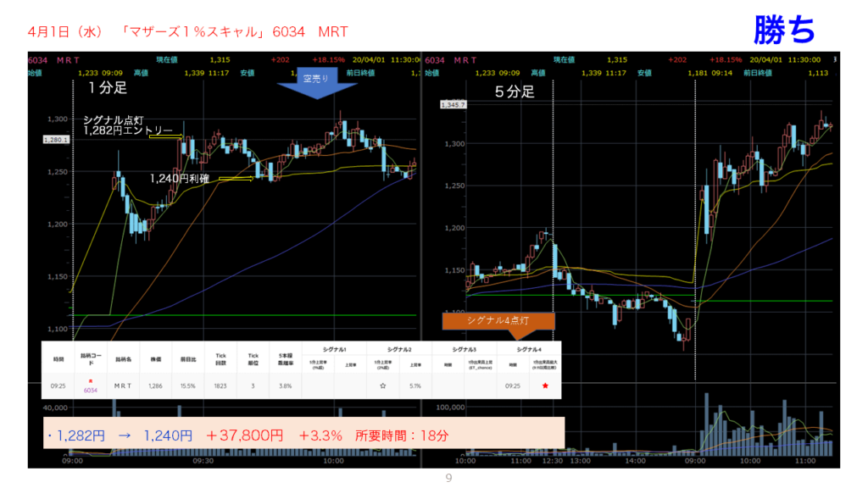Click the page number 9
The image size is (868, 488).
pyautogui.click(x=449, y=478)
